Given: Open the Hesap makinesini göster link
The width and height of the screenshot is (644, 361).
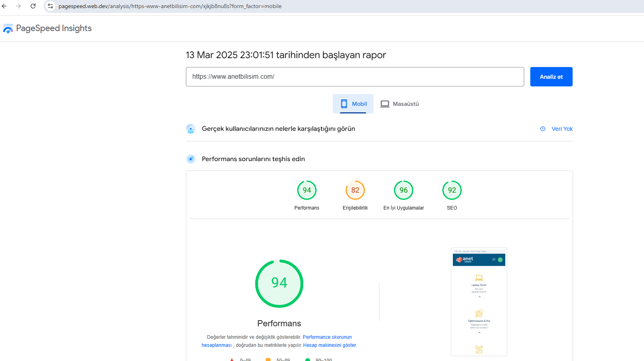Looking at the screenshot, I should pos(330,345).
